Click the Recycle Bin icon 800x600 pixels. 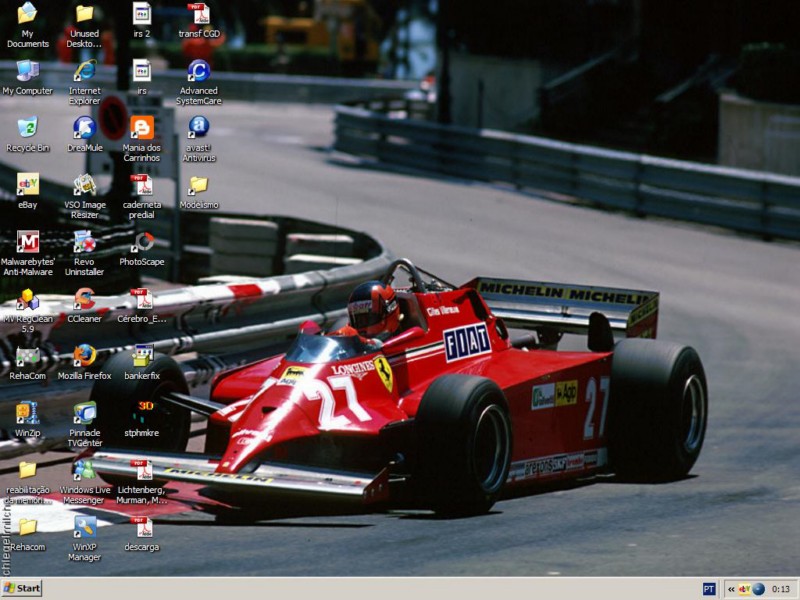pos(28,128)
